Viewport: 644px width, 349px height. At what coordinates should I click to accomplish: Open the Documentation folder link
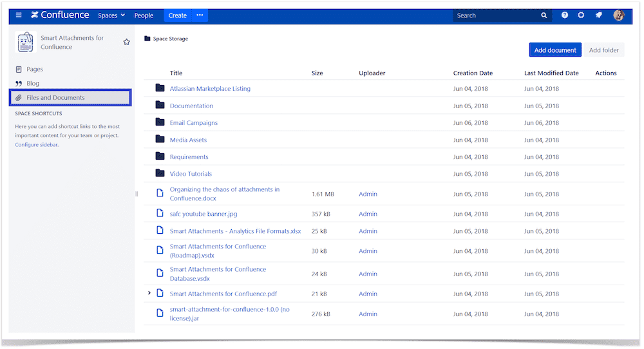tap(191, 106)
